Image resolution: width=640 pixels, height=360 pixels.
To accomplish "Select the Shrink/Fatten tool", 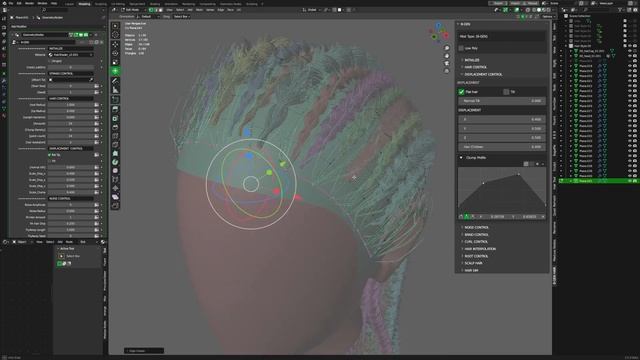I will click(x=116, y=188).
